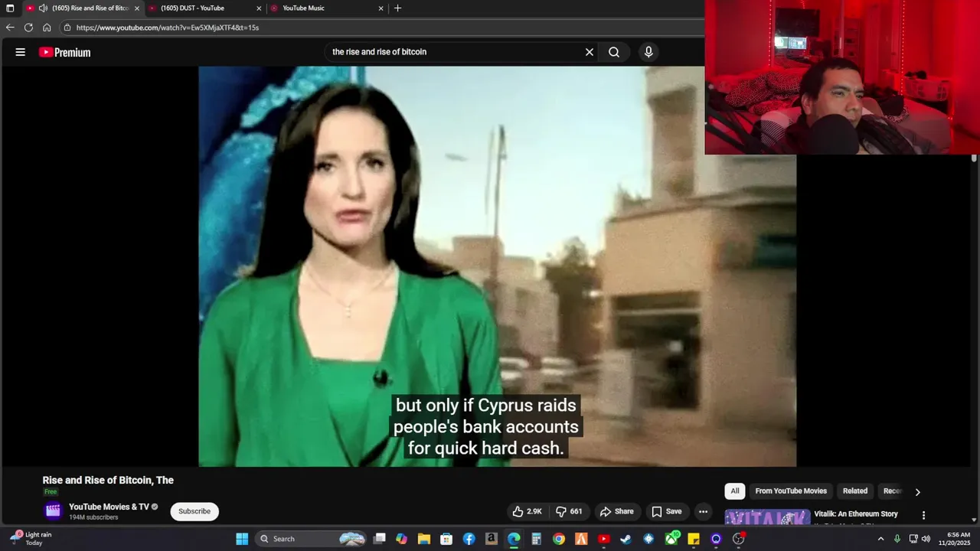
Task: Open Xbox app from taskbar
Action: coord(671,539)
